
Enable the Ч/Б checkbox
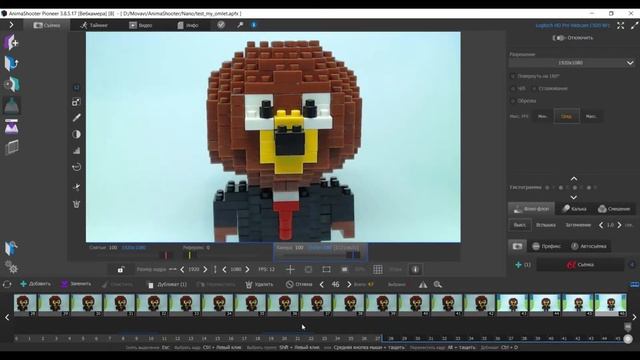(513, 88)
